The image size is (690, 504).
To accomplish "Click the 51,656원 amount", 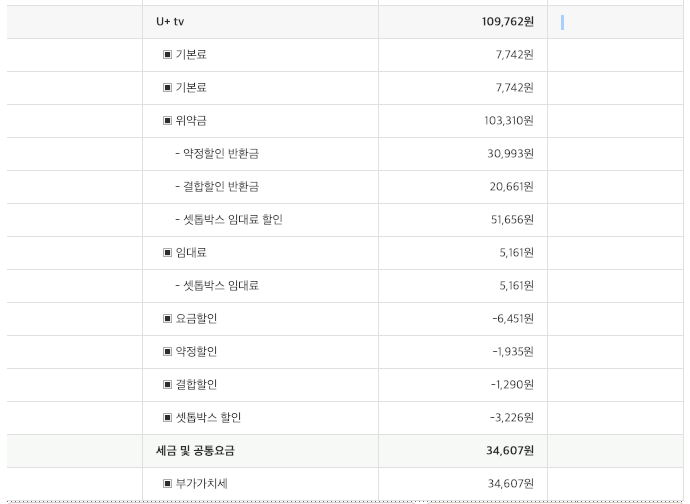I will click(x=512, y=220).
